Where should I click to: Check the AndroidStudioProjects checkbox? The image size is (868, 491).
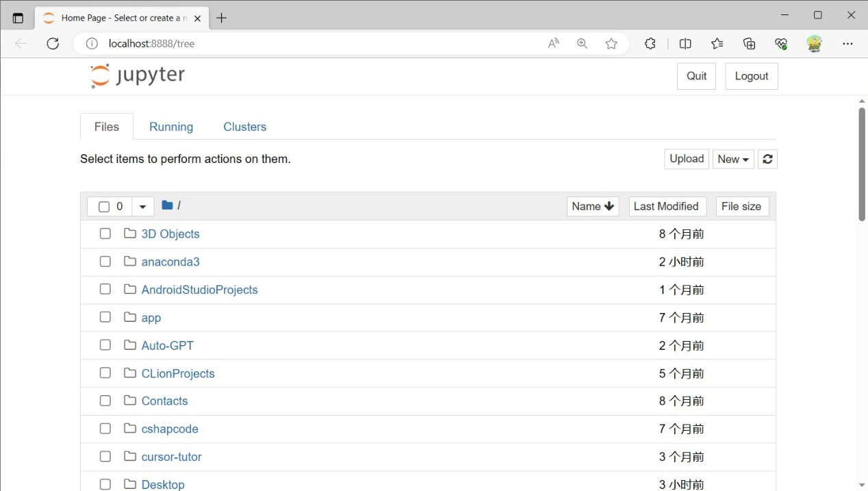(105, 289)
